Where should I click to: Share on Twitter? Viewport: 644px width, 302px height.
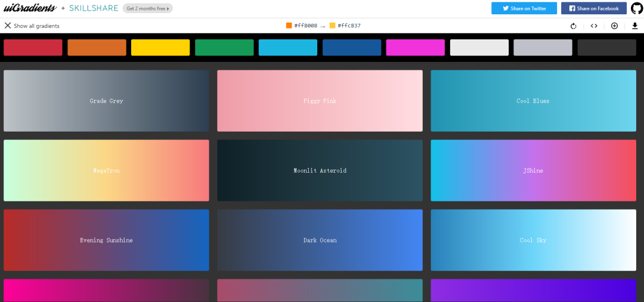click(x=524, y=8)
